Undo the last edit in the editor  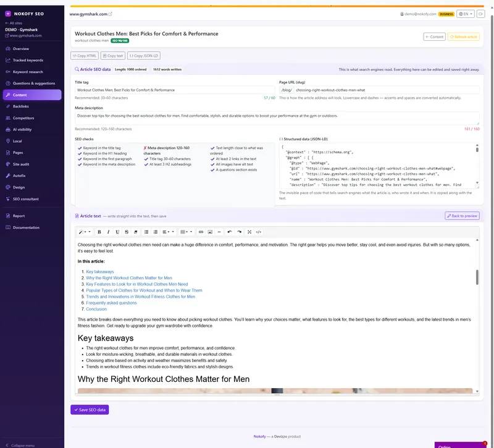230,232
